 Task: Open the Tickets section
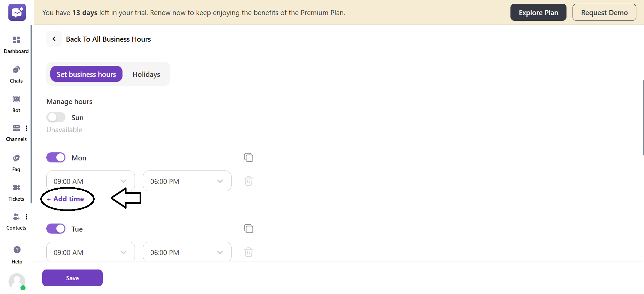pos(16,188)
